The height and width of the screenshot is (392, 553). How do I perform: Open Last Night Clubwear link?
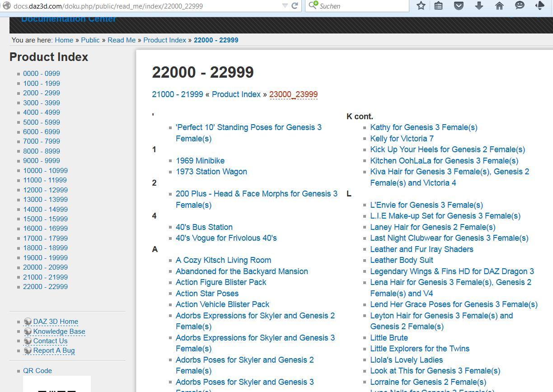point(449,238)
